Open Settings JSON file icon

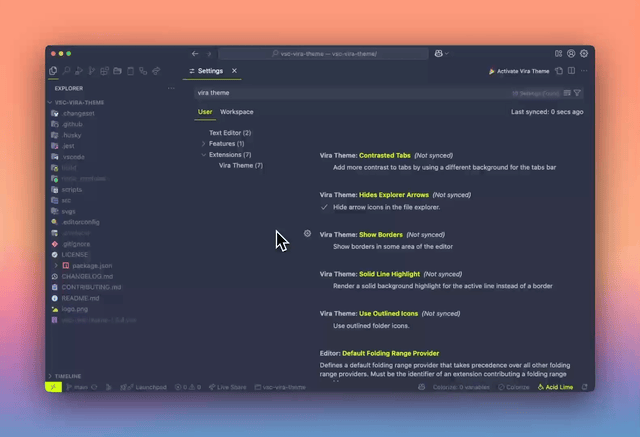(559, 71)
